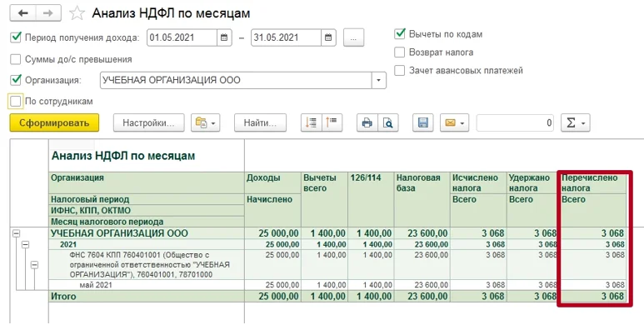Enable Возврат налога checkbox

tap(400, 52)
